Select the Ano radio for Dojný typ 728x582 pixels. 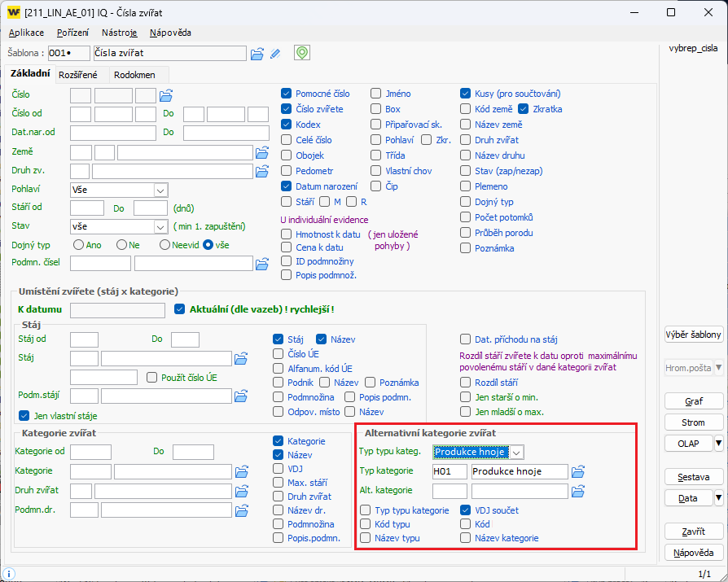[x=79, y=244]
